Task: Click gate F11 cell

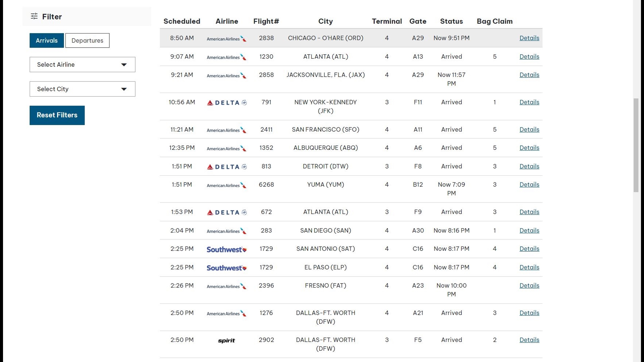Action: 418,102
